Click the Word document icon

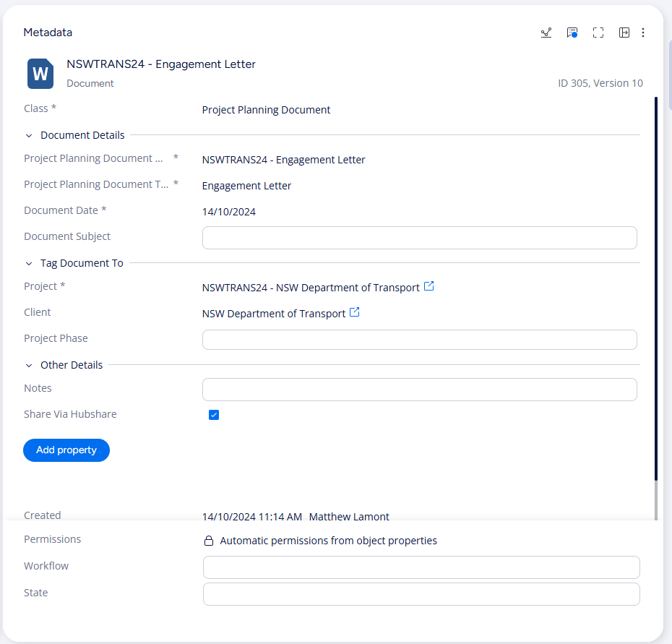(40, 74)
